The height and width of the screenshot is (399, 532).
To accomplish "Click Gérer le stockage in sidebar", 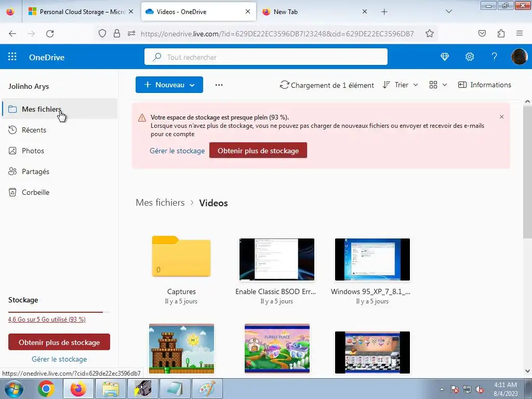I will tap(59, 359).
